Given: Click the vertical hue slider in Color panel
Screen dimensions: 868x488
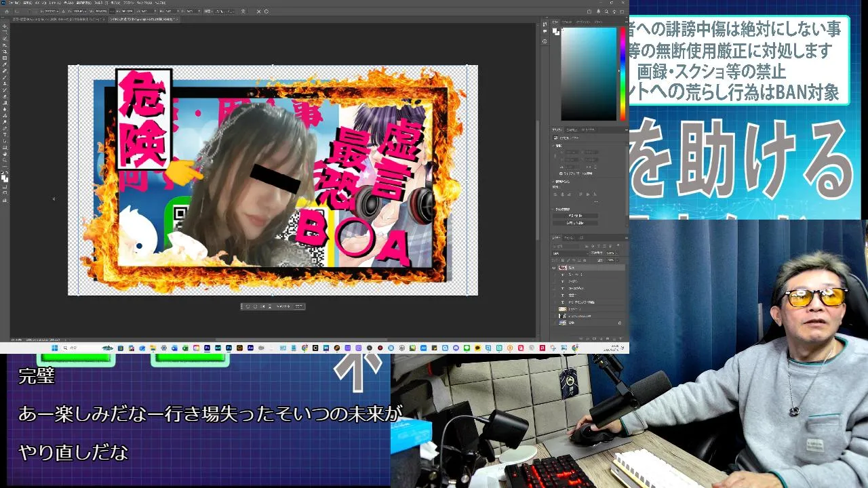Looking at the screenshot, I should coord(623,73).
